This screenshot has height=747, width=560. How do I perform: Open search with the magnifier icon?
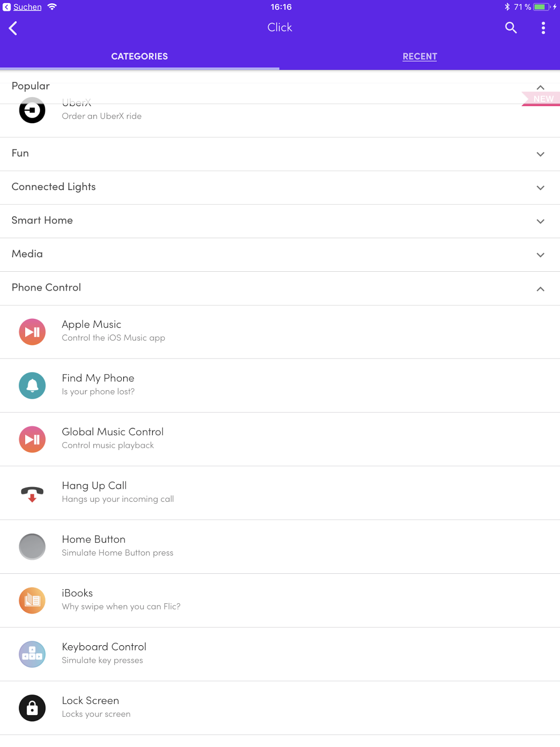click(x=511, y=28)
